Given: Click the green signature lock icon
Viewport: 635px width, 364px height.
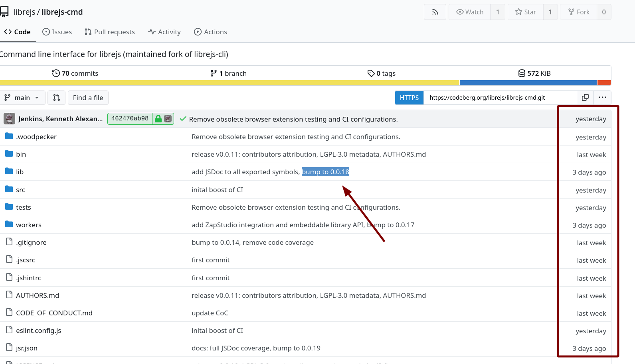Looking at the screenshot, I should tap(158, 119).
